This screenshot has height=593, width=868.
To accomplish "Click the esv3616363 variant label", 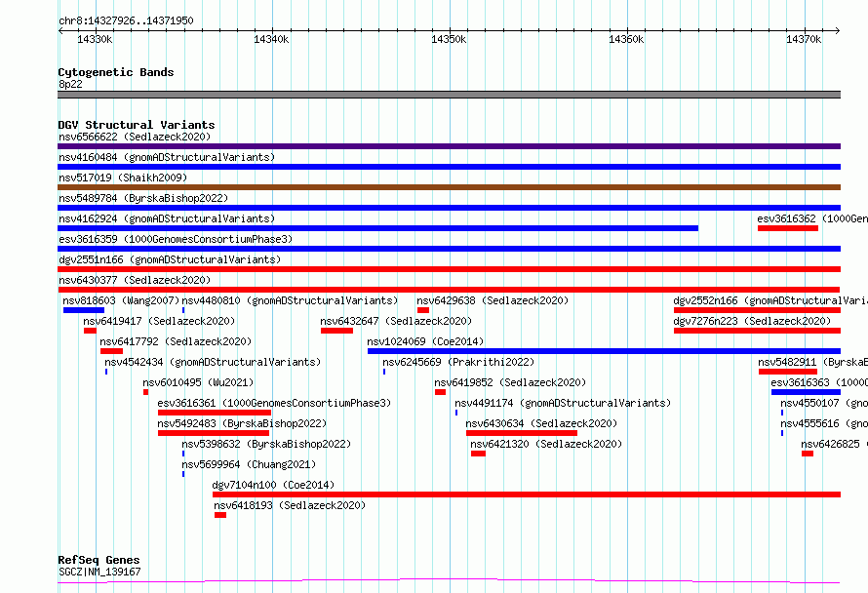I will point(818,382).
